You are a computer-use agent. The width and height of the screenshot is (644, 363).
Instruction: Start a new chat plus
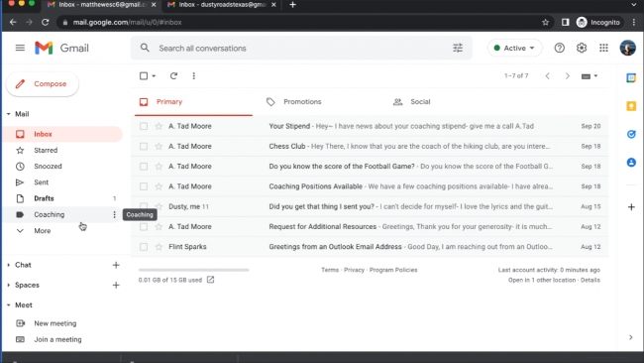coord(116,265)
